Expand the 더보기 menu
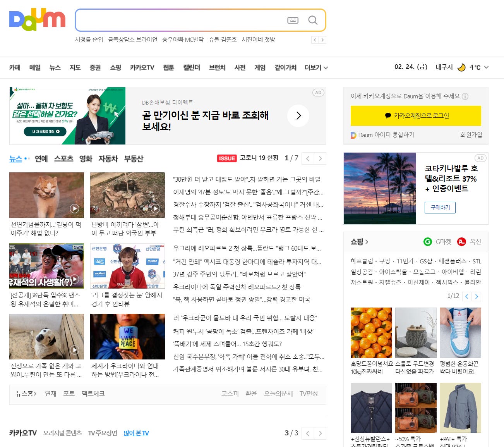Viewport: 504px width, 447px height. (x=316, y=67)
